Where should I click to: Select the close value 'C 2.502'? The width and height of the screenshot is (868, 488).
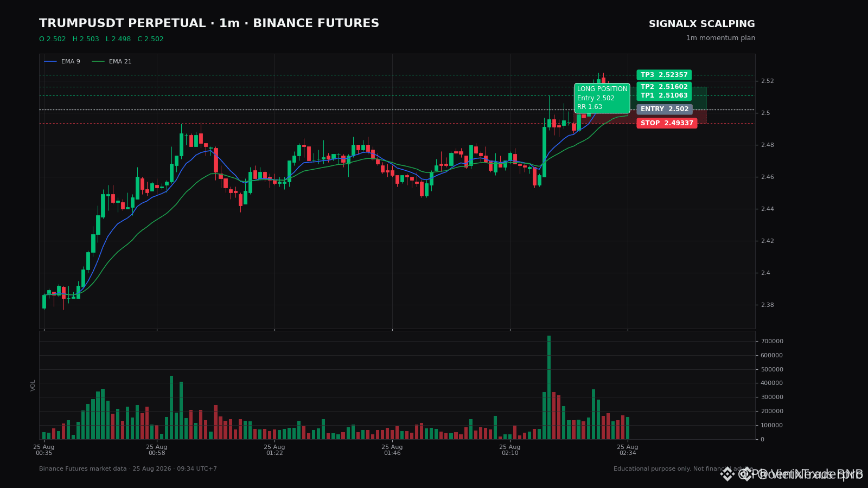point(150,39)
